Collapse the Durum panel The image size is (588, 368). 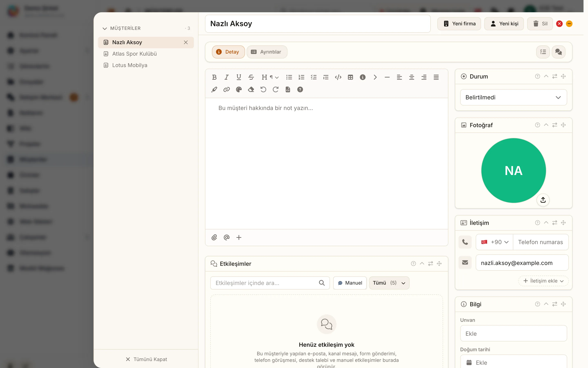(546, 76)
